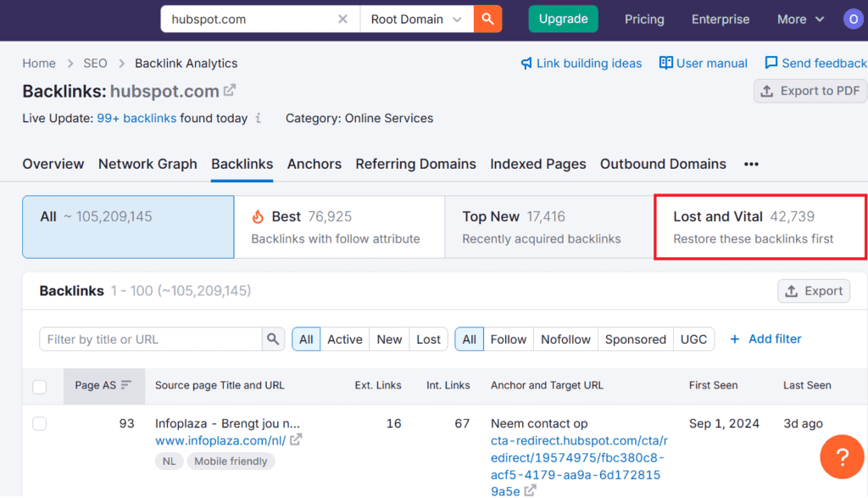Select all backlinks with the header checkbox
The width and height of the screenshot is (868, 498).
(39, 386)
